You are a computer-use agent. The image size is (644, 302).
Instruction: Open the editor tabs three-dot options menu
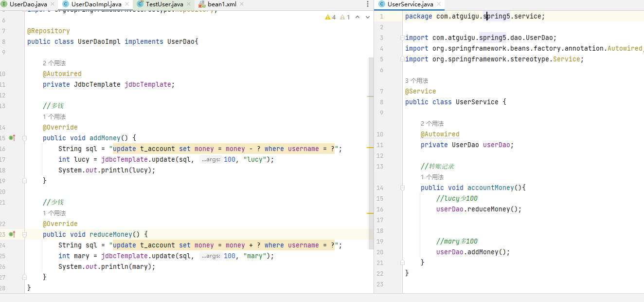click(367, 4)
